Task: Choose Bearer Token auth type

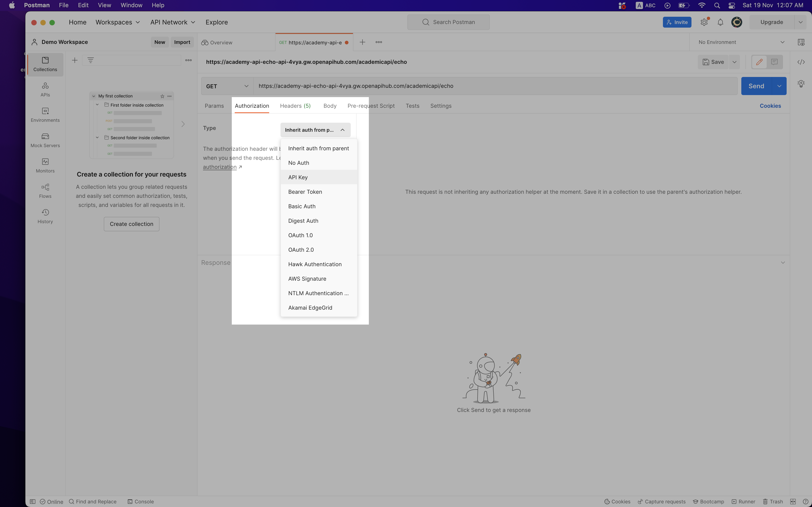Action: [x=305, y=192]
